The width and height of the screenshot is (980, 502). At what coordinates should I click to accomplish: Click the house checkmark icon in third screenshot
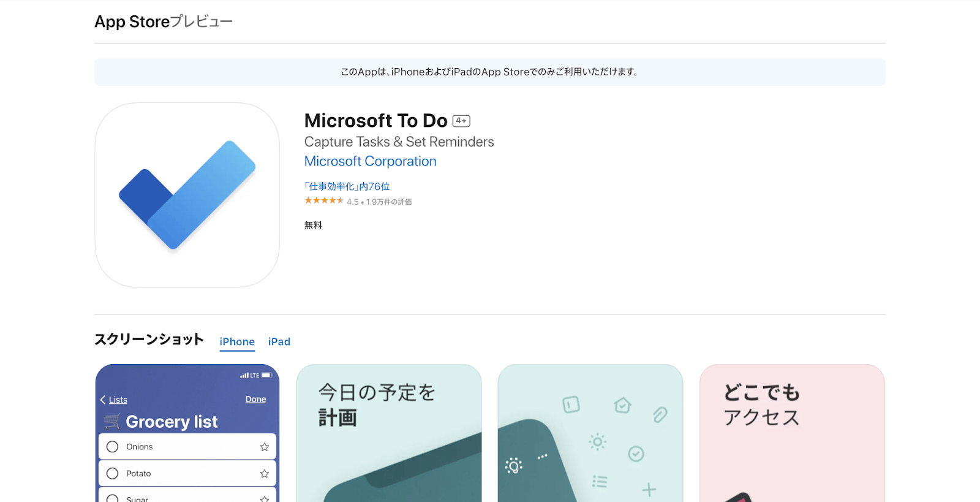pyautogui.click(x=622, y=405)
